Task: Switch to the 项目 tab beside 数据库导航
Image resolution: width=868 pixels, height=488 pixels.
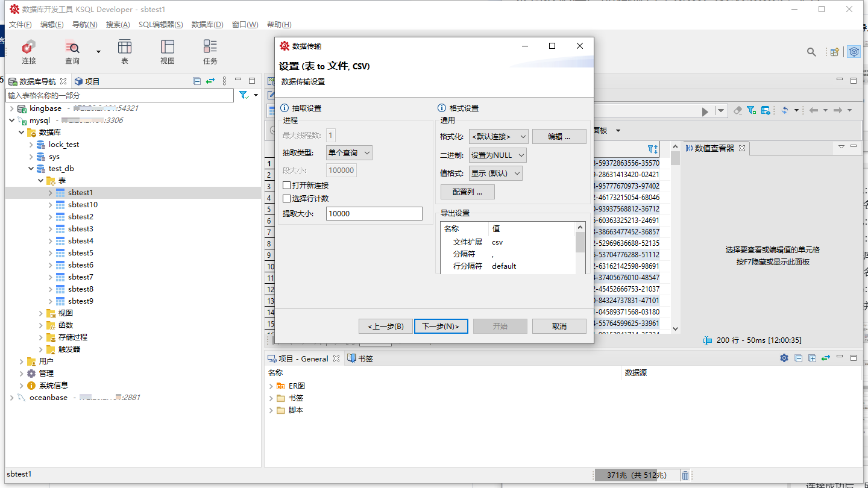Action: [87, 81]
